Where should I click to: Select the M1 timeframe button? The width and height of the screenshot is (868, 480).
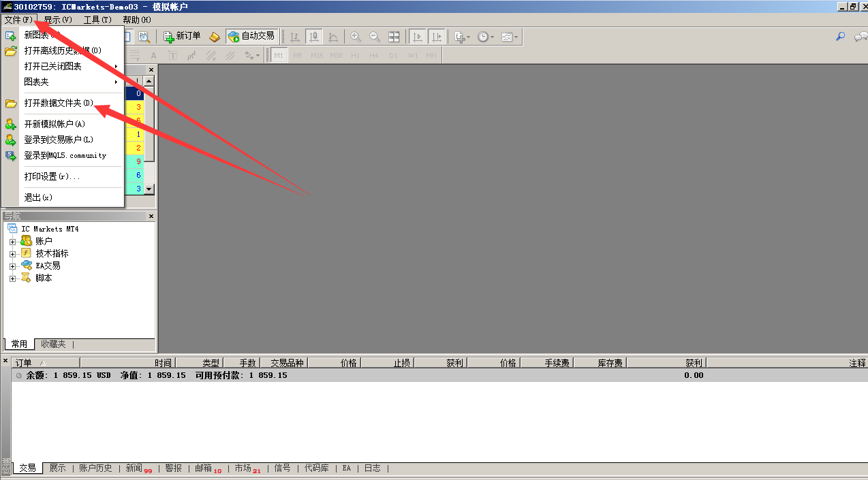279,55
